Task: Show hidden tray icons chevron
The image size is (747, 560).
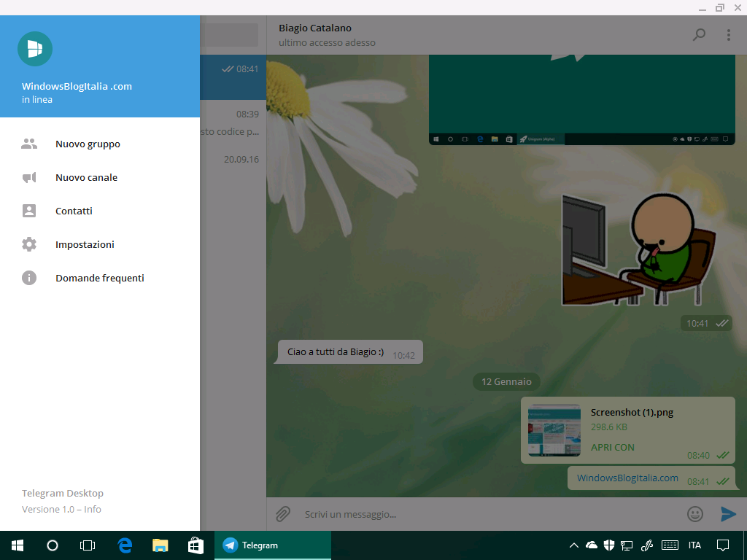Action: (574, 545)
